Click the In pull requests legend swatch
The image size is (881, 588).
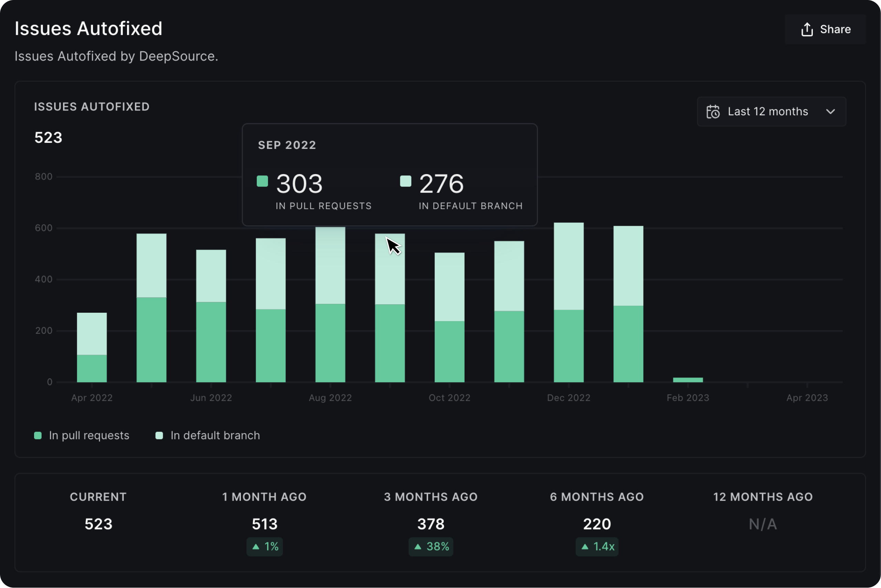coord(38,435)
